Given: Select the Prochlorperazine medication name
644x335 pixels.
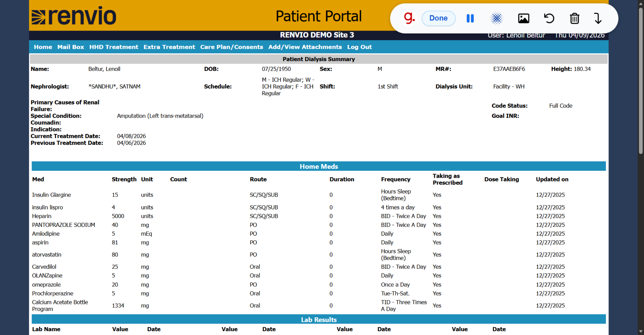Looking at the screenshot, I should (x=53, y=293).
